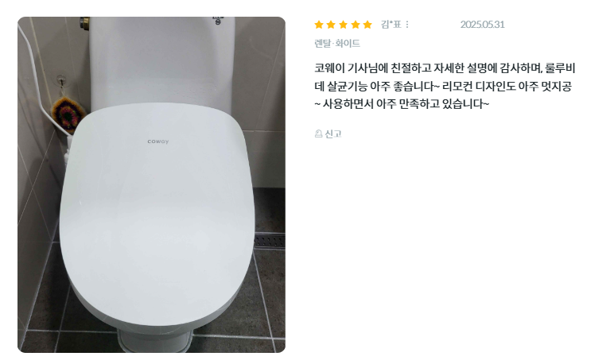The height and width of the screenshot is (364, 591).
Task: Click the siren icon next to 신고
Action: click(318, 134)
